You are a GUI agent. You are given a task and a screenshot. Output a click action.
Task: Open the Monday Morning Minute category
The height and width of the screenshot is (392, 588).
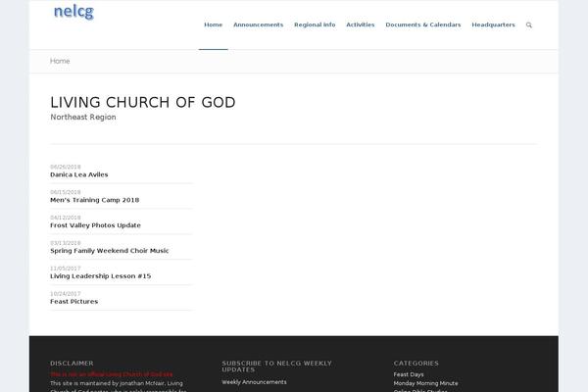pyautogui.click(x=425, y=383)
